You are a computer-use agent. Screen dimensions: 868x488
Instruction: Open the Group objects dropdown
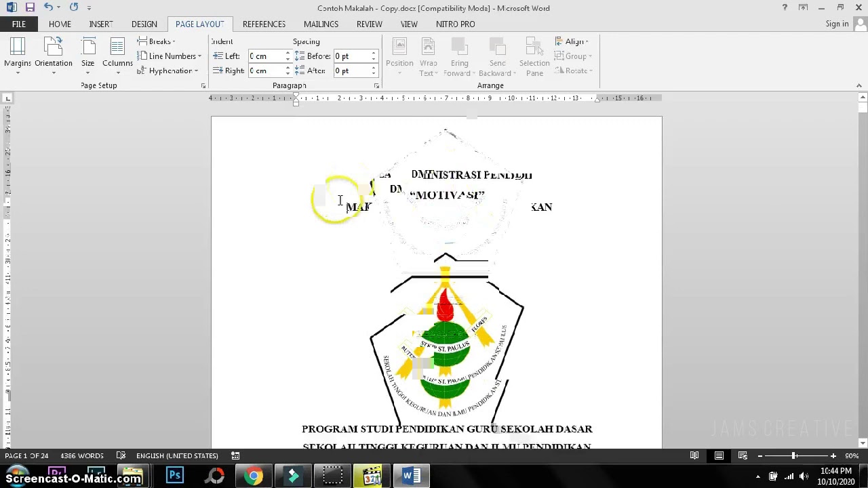click(x=573, y=56)
